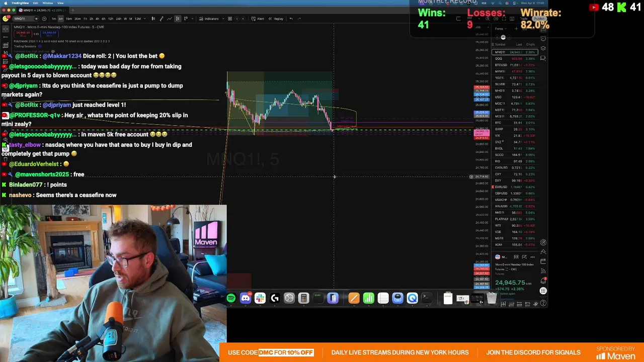
Task: Open the dial pad grid icon in right sidebar
Action: click(x=543, y=291)
